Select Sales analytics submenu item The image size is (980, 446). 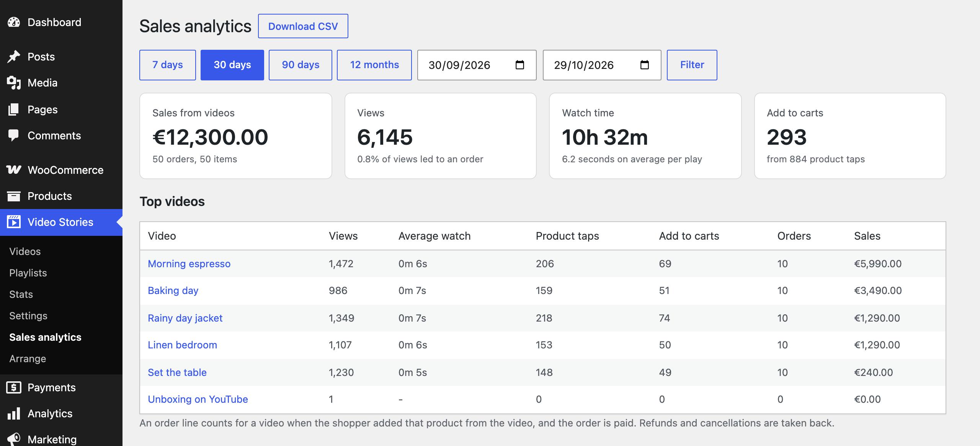[x=45, y=337]
